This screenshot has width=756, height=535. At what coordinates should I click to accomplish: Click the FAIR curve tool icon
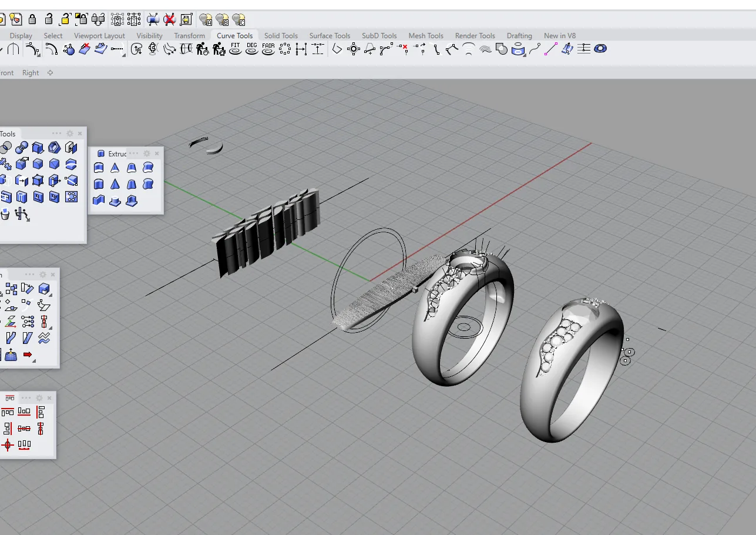coord(268,49)
